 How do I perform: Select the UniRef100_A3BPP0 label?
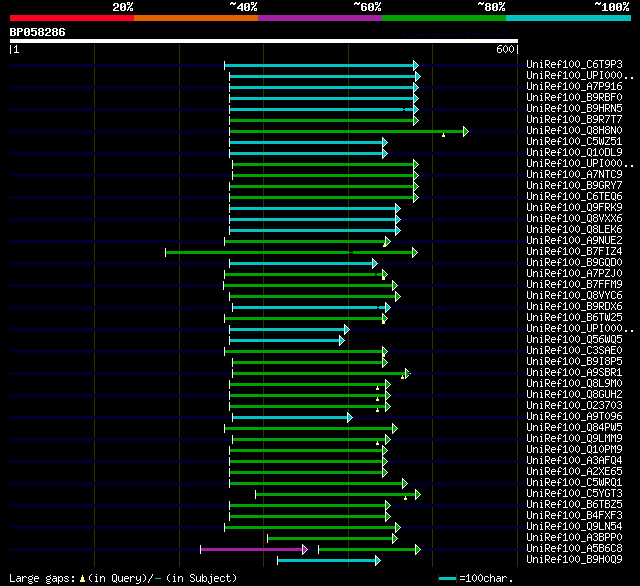pos(574,538)
